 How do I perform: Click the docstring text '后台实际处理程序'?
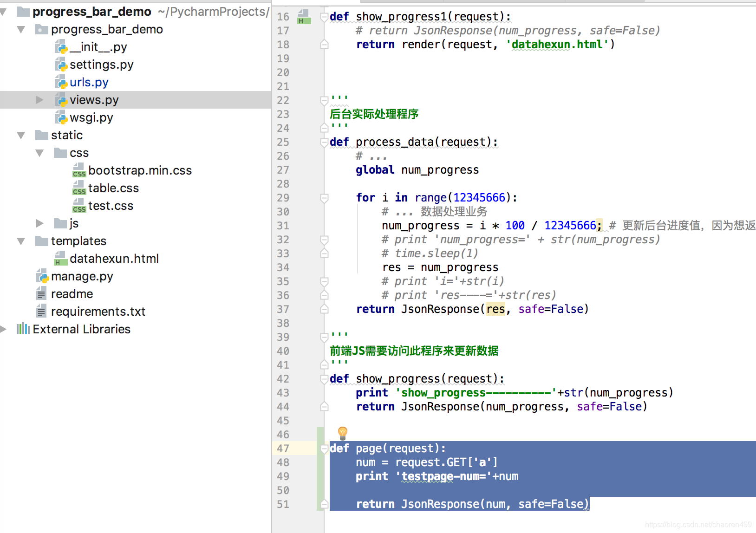(x=374, y=114)
